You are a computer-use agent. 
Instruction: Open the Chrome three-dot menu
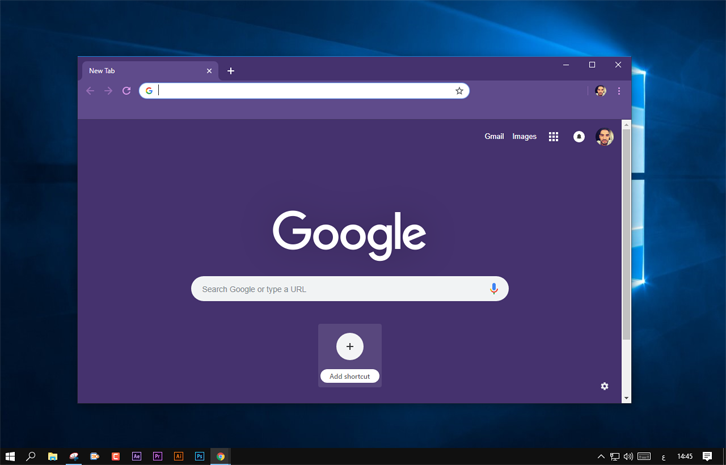(x=619, y=91)
